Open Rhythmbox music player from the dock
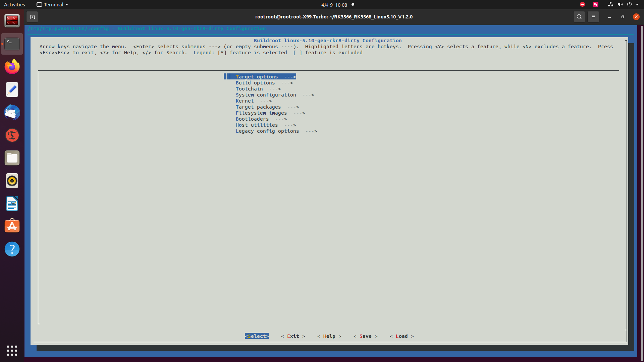Viewport: 644px width, 362px height. (12, 181)
